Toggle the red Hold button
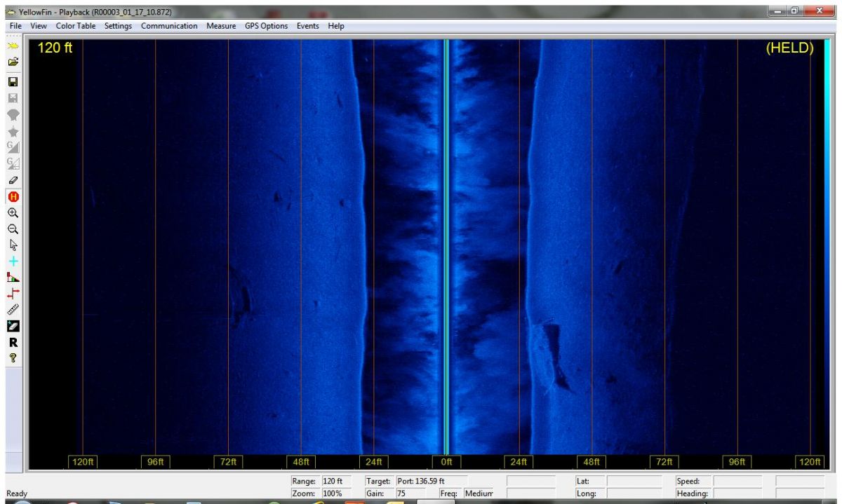 pyautogui.click(x=13, y=196)
